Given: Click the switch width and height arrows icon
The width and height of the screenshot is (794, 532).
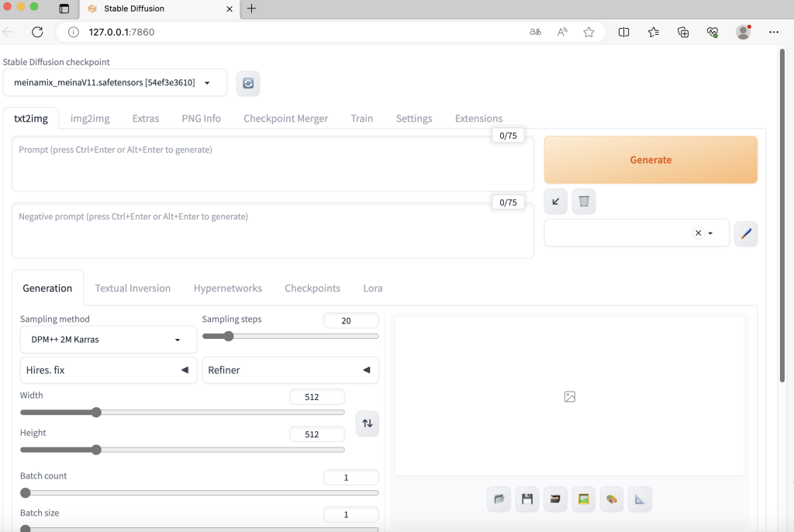Looking at the screenshot, I should coord(368,423).
